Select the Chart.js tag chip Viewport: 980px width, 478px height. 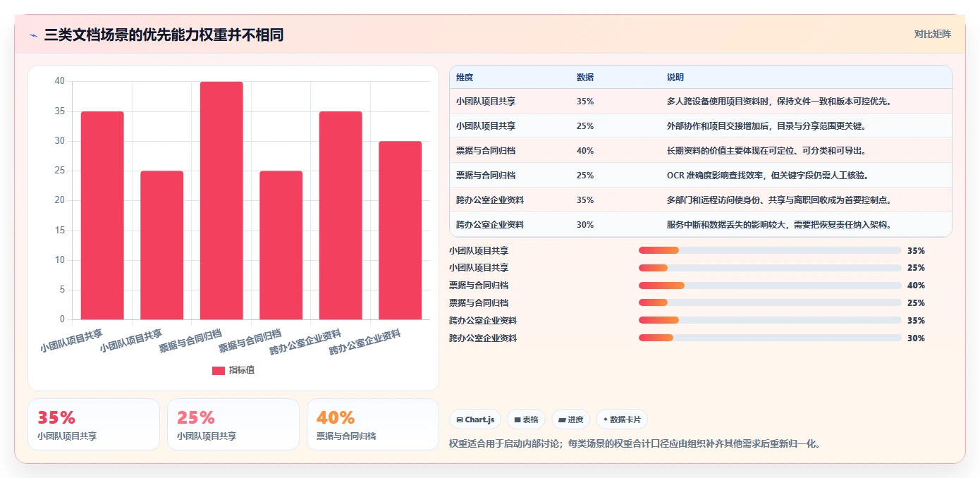click(x=475, y=419)
